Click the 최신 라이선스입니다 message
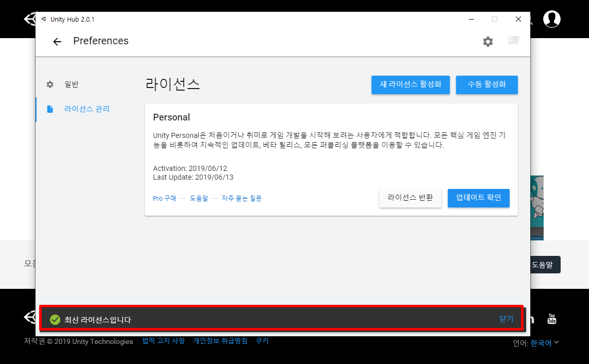The width and height of the screenshot is (589, 364). coord(98,320)
